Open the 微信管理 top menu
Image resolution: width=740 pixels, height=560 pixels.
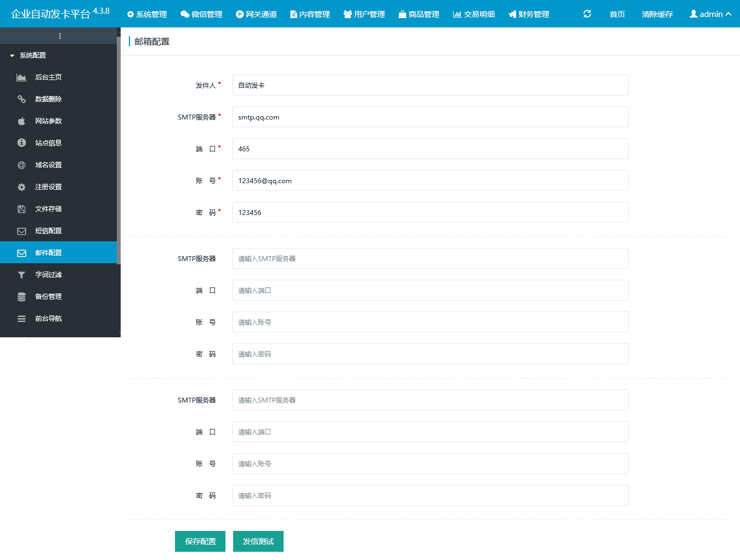click(x=201, y=14)
